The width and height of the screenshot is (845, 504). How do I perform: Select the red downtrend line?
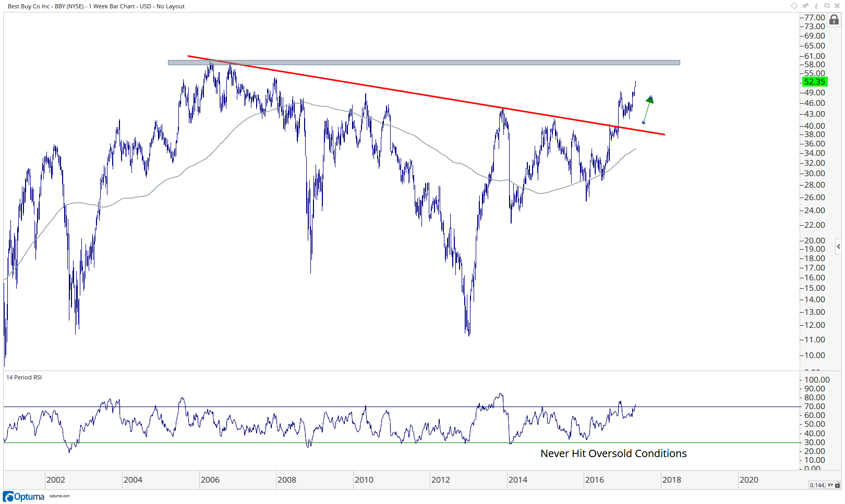click(x=426, y=95)
